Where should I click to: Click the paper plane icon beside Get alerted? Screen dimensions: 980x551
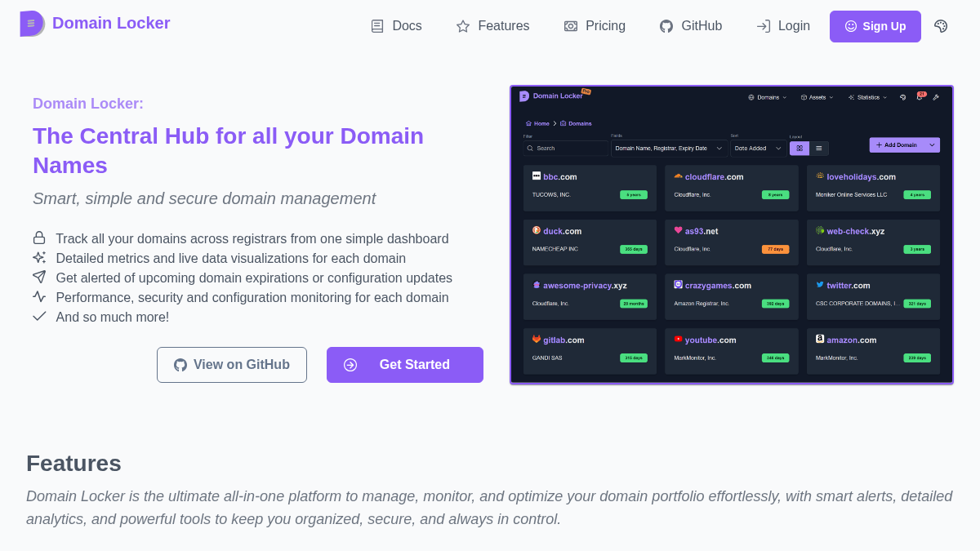click(x=39, y=277)
